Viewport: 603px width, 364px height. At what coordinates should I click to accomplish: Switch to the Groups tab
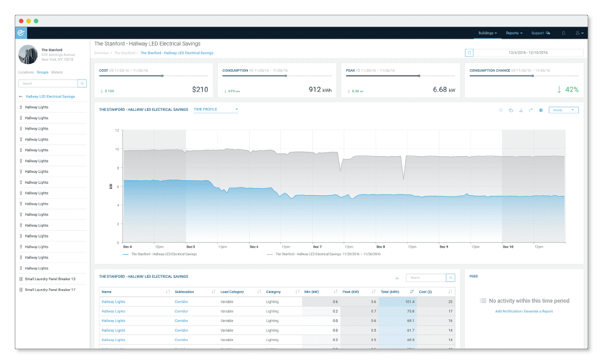pyautogui.click(x=42, y=72)
